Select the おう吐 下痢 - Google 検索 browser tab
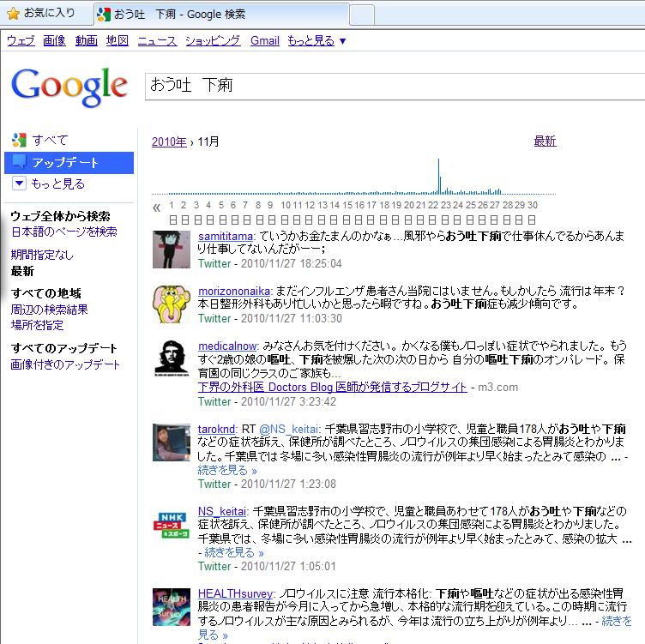The width and height of the screenshot is (645, 644). pyautogui.click(x=221, y=15)
